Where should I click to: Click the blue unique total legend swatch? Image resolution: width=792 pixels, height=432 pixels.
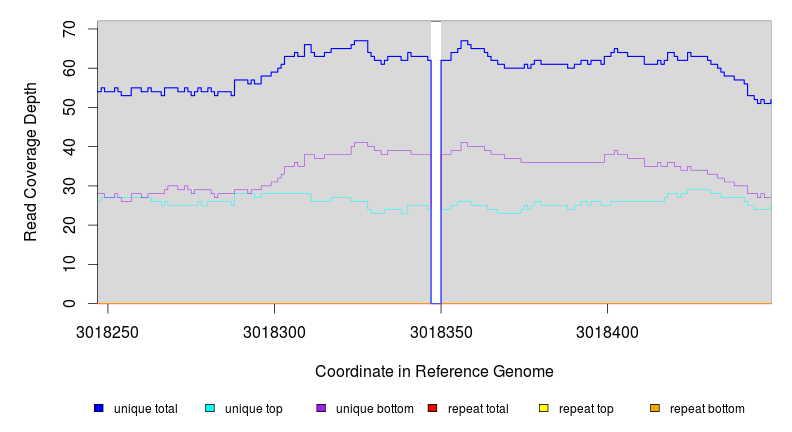(x=99, y=408)
